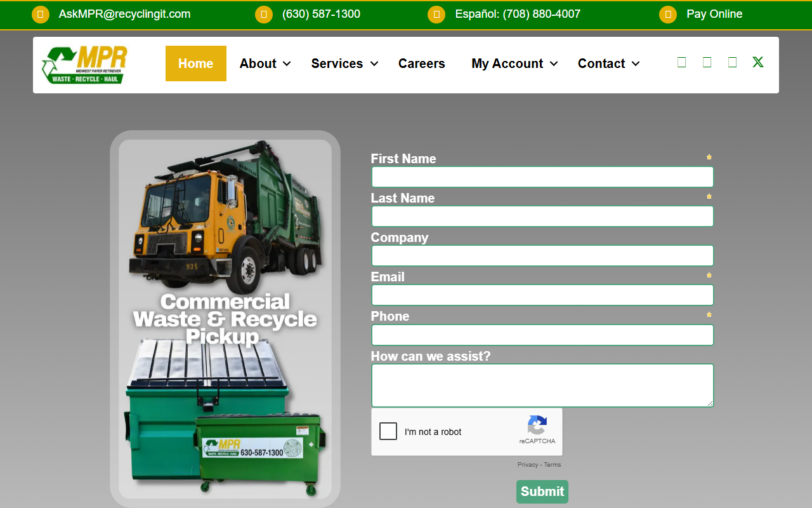Click the MPR Waste Recycle Haul logo
812x508 pixels.
(84, 65)
